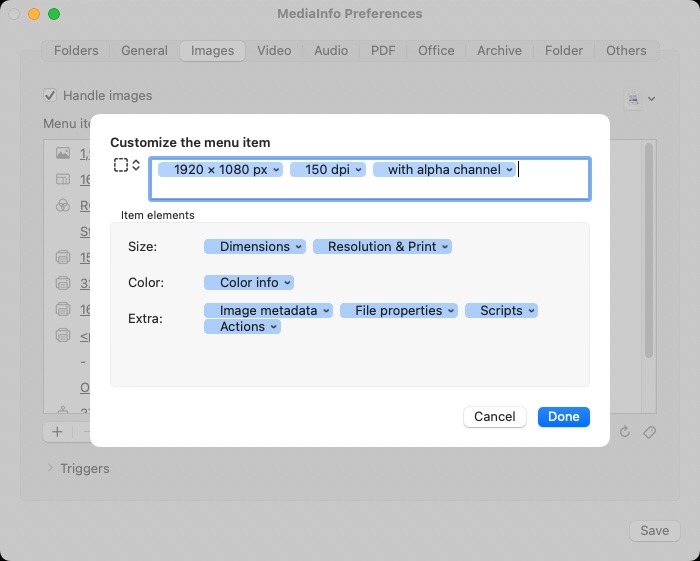This screenshot has width=700, height=561.
Task: Click the add (+) menu item button
Action: (x=57, y=432)
